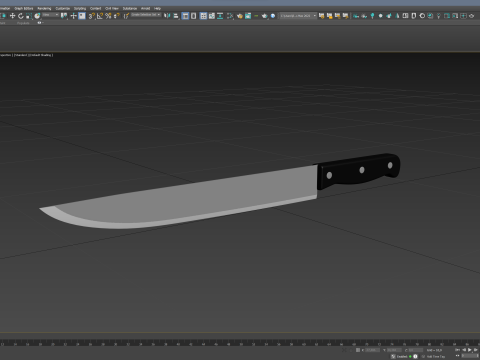This screenshot has height=360, width=480.
Task: Select the Scale tool
Action: 29,16
